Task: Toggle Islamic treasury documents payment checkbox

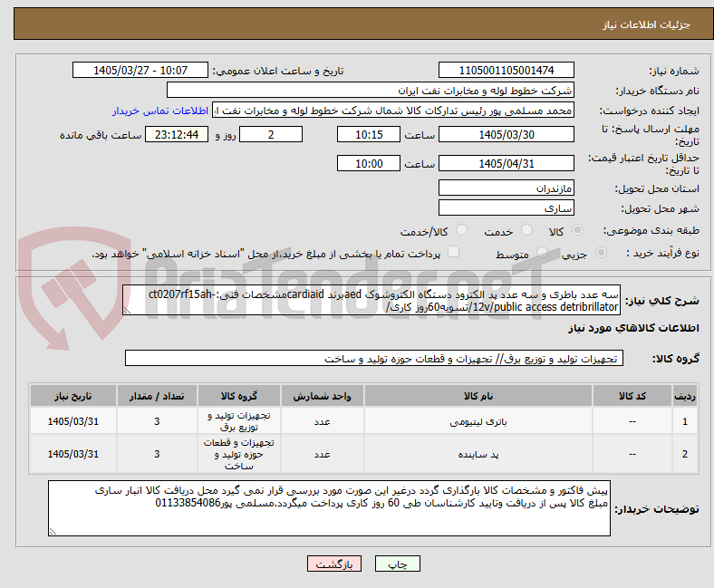Action: (x=454, y=252)
